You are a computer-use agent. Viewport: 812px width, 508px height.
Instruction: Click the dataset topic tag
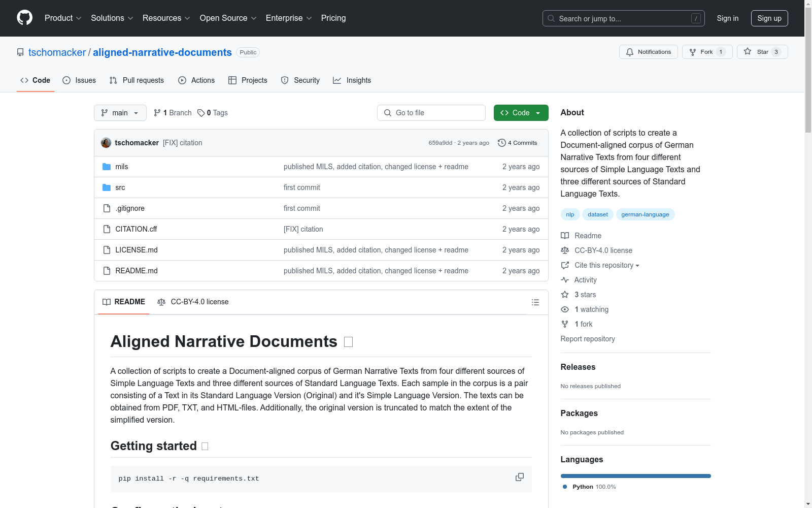point(598,214)
